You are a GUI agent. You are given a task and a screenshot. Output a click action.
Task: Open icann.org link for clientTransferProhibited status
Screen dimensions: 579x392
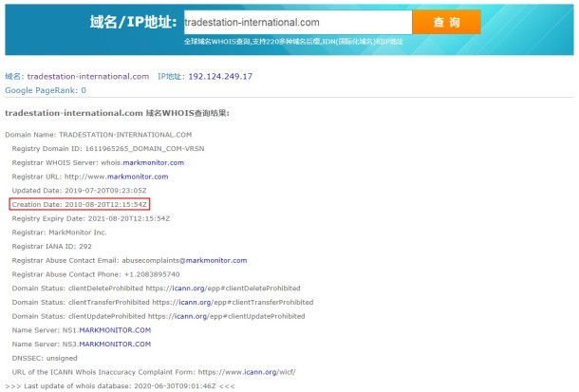pos(195,302)
